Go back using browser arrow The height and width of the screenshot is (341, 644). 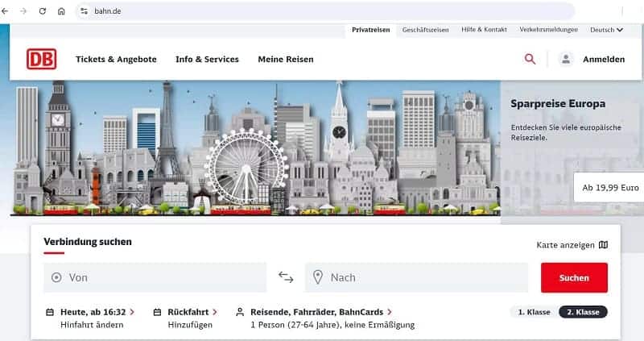click(6, 11)
